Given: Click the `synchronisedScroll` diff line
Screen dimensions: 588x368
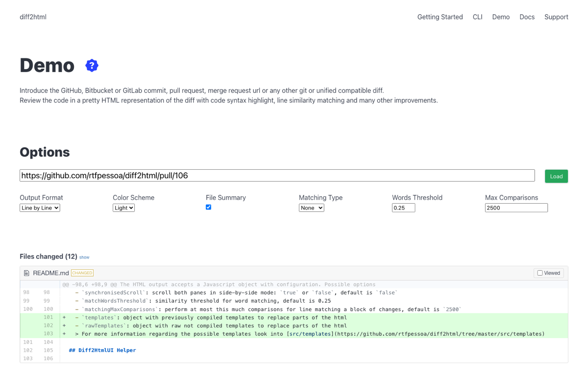Looking at the screenshot, I should 314,292.
